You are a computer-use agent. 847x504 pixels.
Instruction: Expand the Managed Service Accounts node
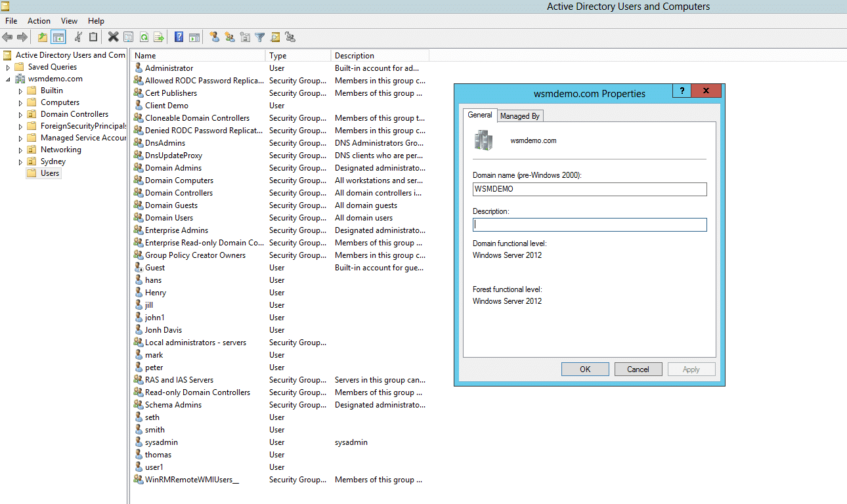tap(20, 138)
